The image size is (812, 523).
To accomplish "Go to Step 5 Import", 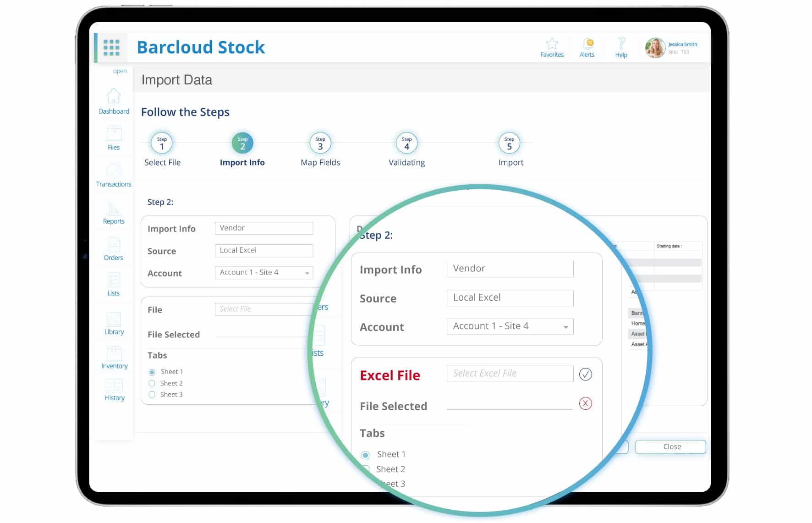I will click(510, 149).
